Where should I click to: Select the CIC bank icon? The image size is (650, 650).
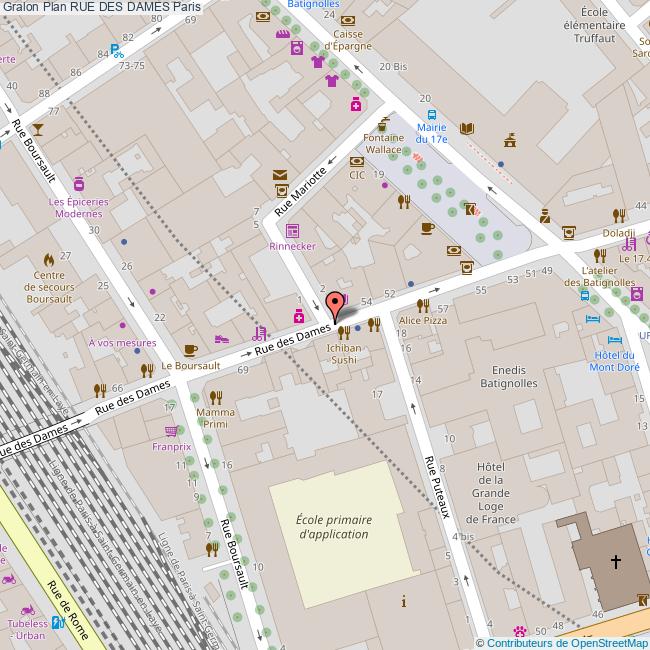tap(357, 160)
